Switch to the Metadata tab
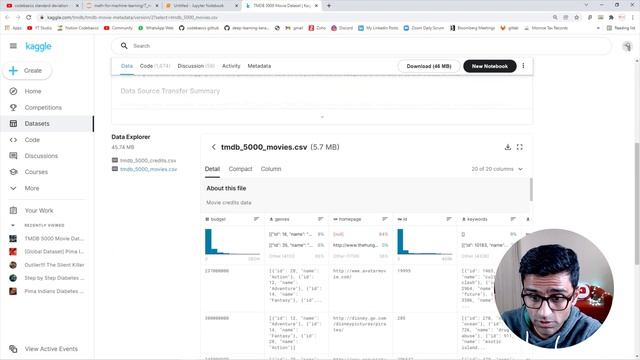640x360 pixels. click(259, 66)
